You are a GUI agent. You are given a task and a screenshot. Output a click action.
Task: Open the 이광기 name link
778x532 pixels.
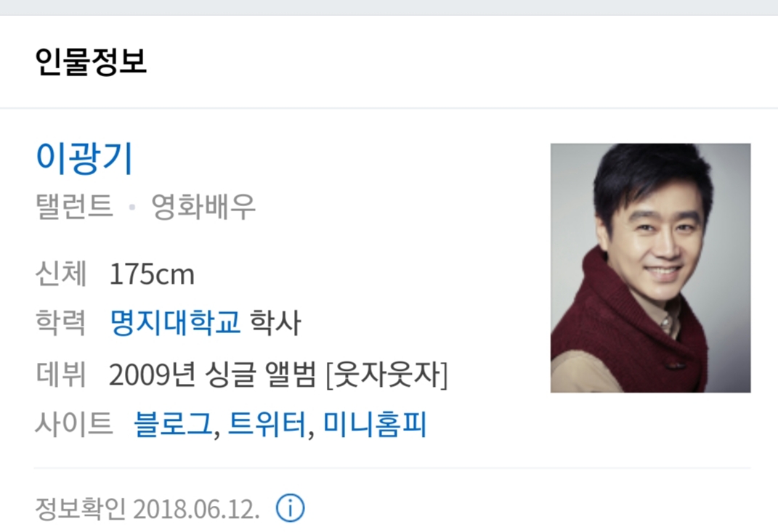point(84,157)
